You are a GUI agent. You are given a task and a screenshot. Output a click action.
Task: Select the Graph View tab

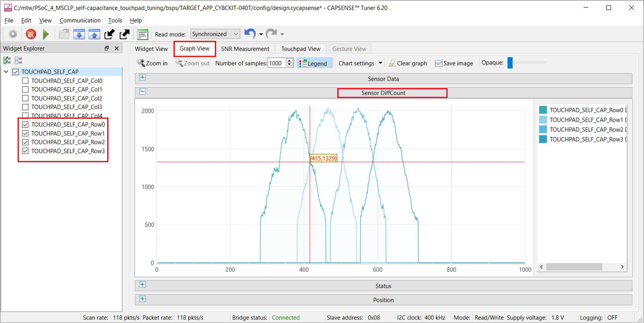194,48
